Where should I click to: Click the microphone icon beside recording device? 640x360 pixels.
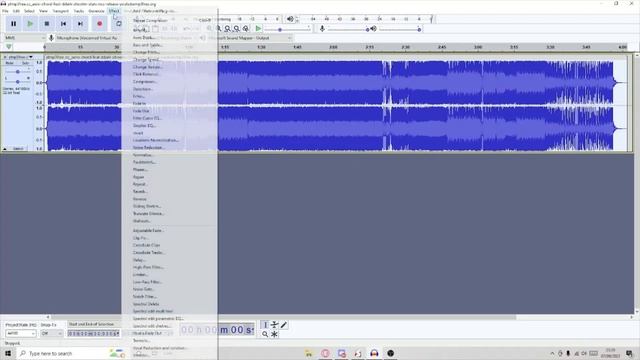51,38
